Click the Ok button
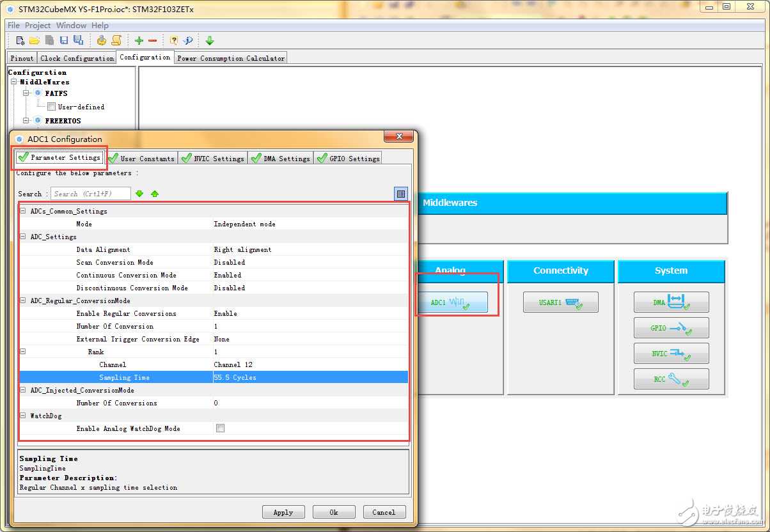This screenshot has width=770, height=532. (x=334, y=512)
